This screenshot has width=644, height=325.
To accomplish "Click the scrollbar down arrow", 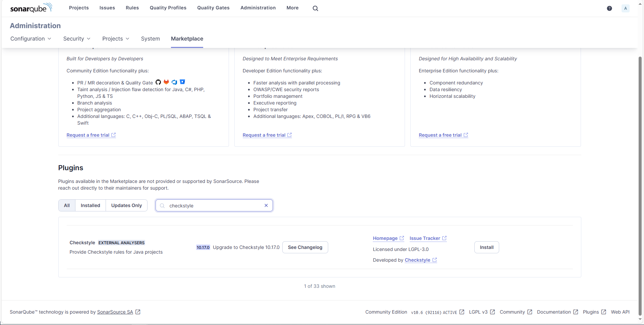I will click(640, 319).
